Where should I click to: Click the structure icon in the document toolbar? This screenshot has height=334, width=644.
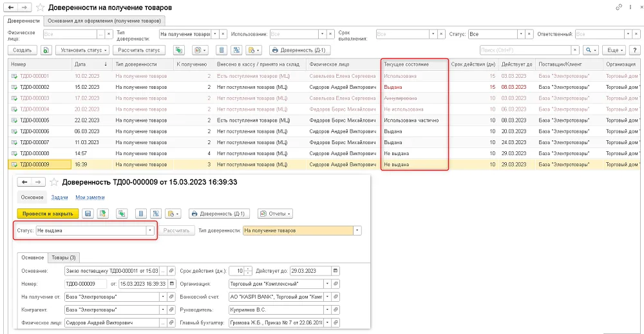point(156,214)
